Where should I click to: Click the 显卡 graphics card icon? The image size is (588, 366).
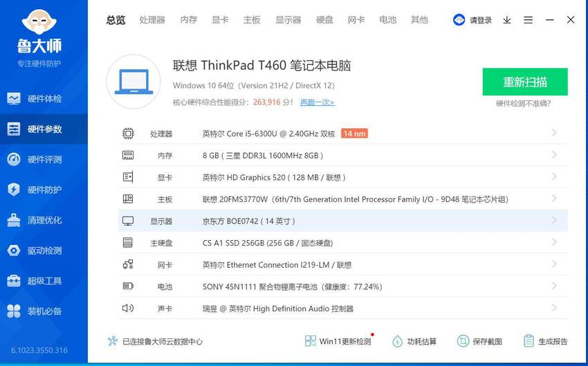(128, 177)
